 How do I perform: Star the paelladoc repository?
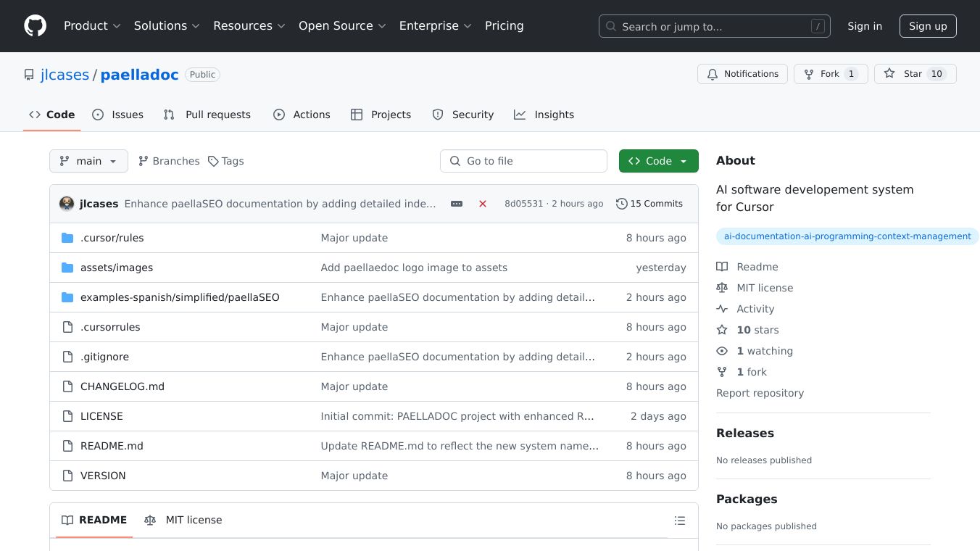pos(915,74)
